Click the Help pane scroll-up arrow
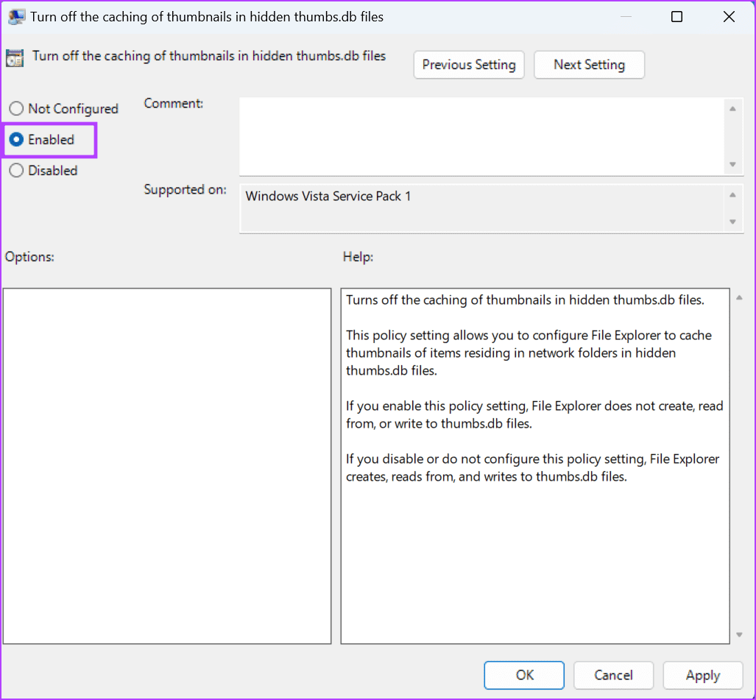Viewport: 756px width, 700px height. (738, 296)
